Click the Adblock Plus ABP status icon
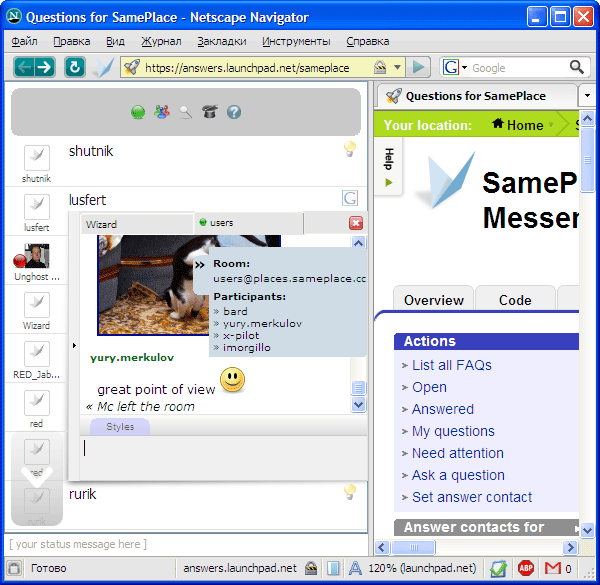Image resolution: width=600 pixels, height=585 pixels. coord(526,568)
